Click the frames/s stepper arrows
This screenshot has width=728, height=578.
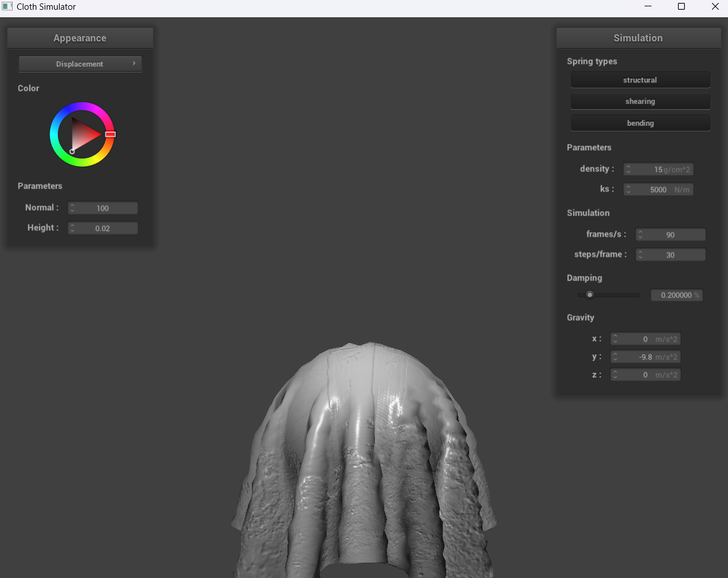[641, 234]
